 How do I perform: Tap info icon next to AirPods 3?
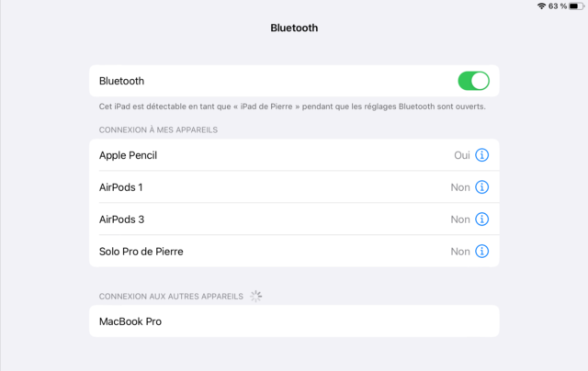tap(481, 219)
